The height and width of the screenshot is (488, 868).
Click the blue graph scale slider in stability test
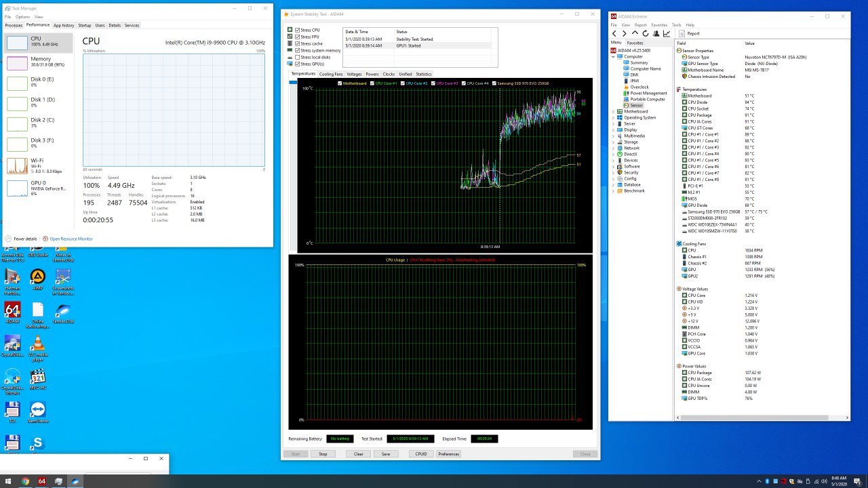click(293, 83)
